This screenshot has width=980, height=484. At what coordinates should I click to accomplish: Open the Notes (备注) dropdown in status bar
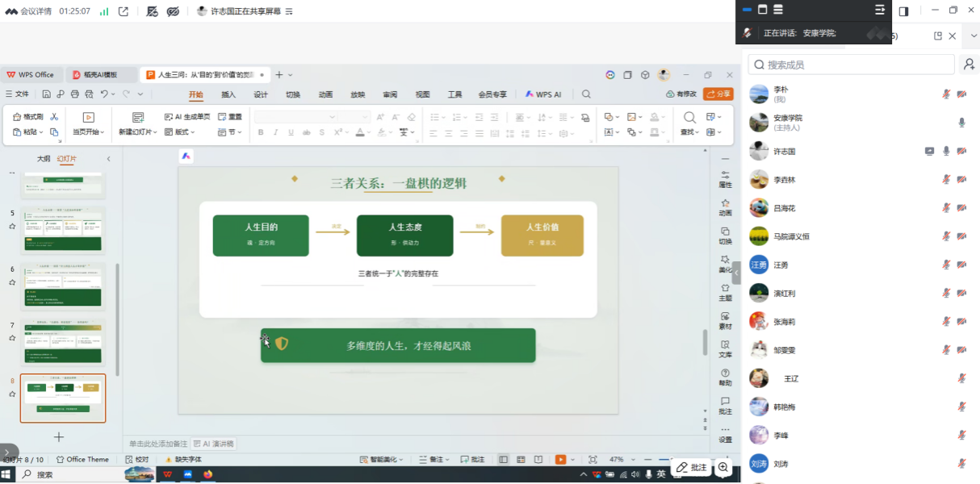pyautogui.click(x=434, y=459)
